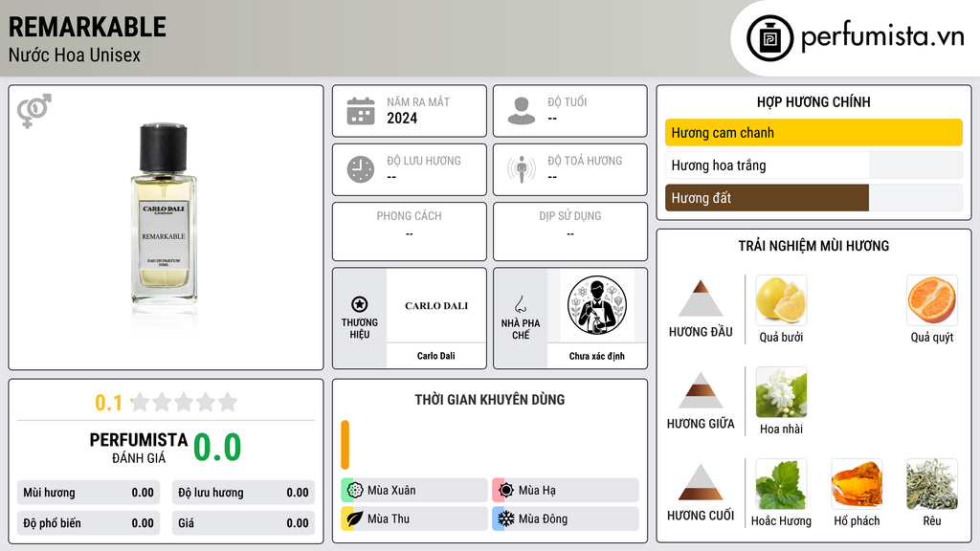This screenshot has width=980, height=551.
Task: Click the Chưa xác định perfumer label
Action: click(x=597, y=356)
